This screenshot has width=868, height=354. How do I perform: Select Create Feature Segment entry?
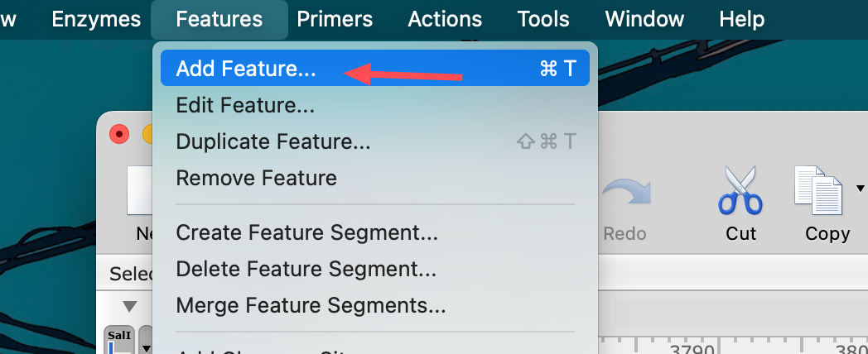coord(306,232)
